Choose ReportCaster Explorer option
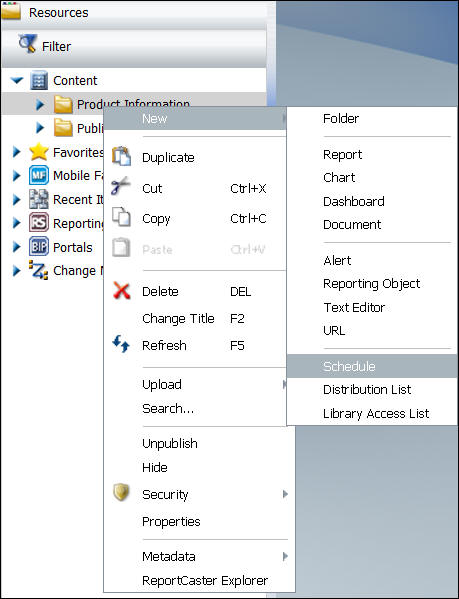This screenshot has height=599, width=459. 205,580
